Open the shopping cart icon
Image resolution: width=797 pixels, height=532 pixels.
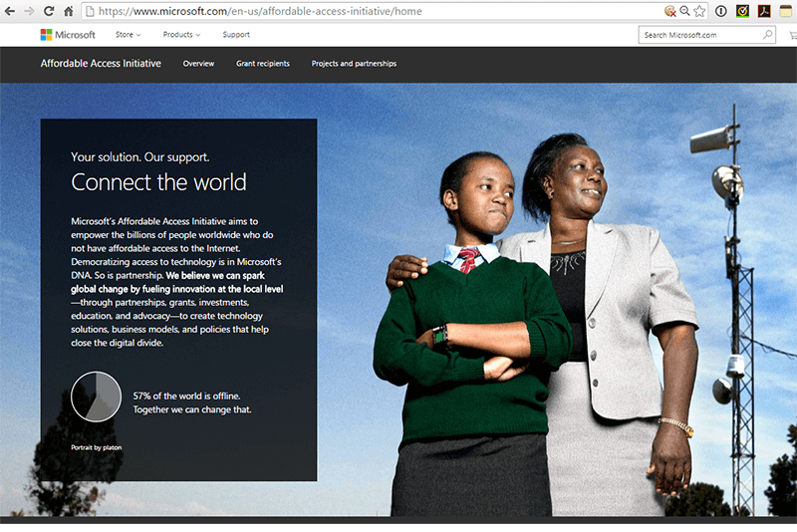tap(792, 35)
